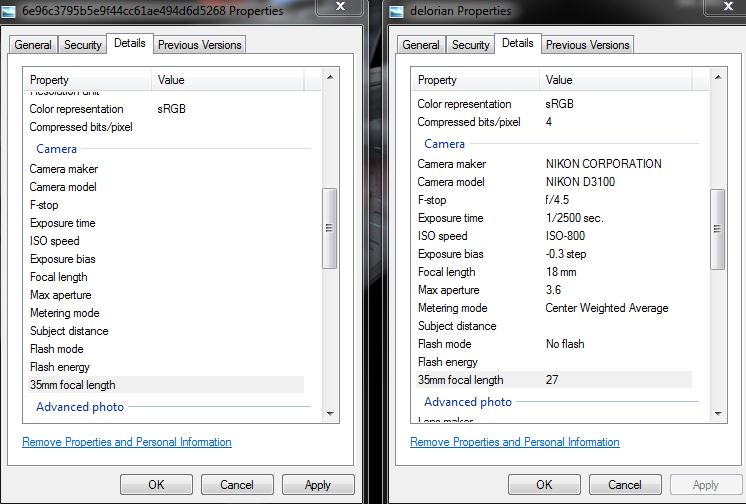Select Camera maker row in left window
The image size is (746, 504).
click(166, 169)
